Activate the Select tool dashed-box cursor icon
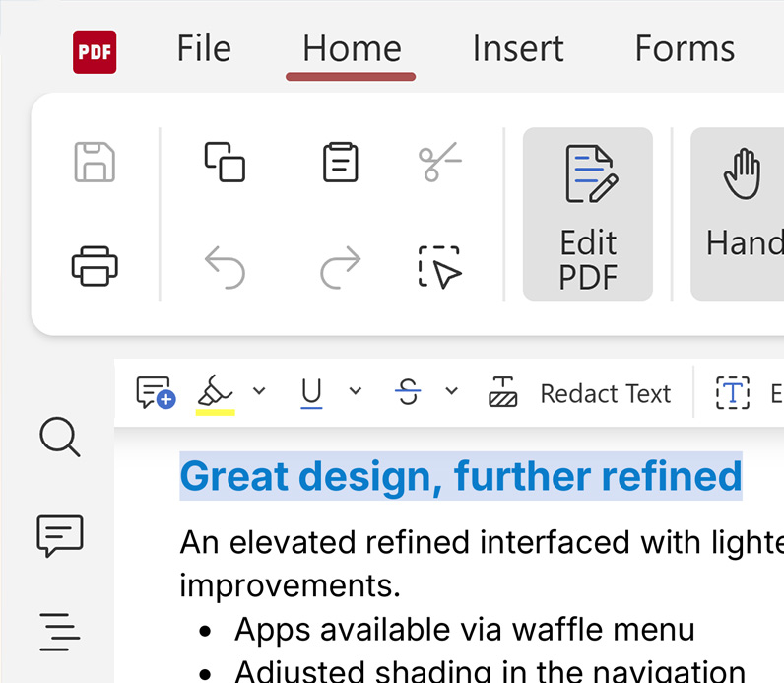784x683 pixels. 439,267
